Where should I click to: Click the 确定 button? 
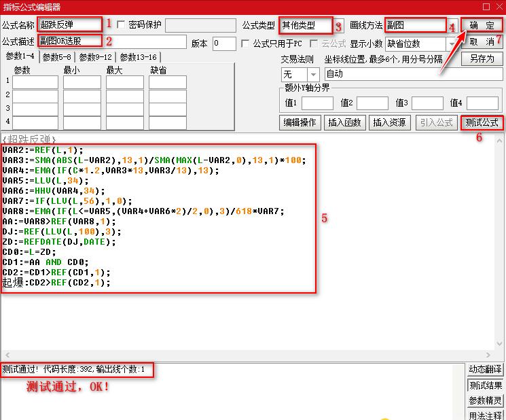[x=481, y=25]
